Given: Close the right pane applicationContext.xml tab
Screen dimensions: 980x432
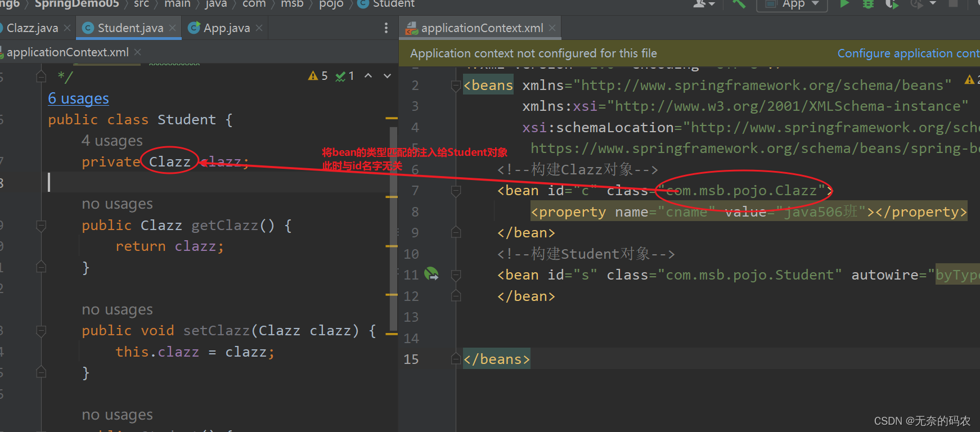Looking at the screenshot, I should click(x=552, y=28).
